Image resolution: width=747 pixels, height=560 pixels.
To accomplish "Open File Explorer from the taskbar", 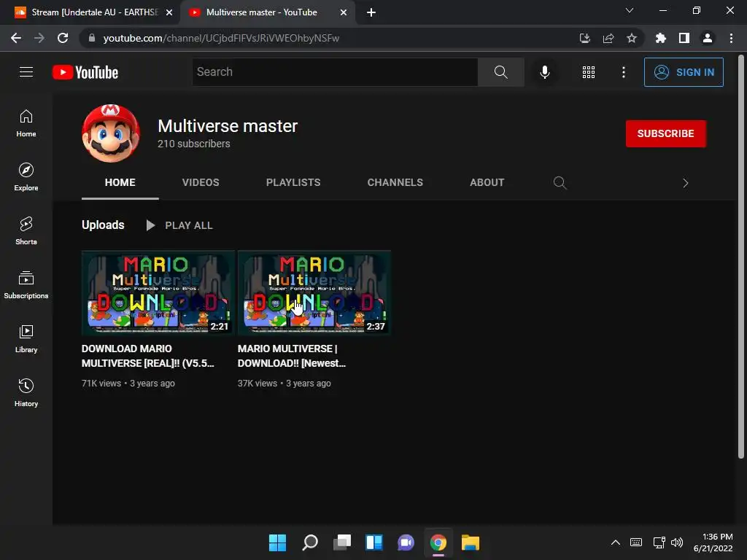I will (x=471, y=542).
